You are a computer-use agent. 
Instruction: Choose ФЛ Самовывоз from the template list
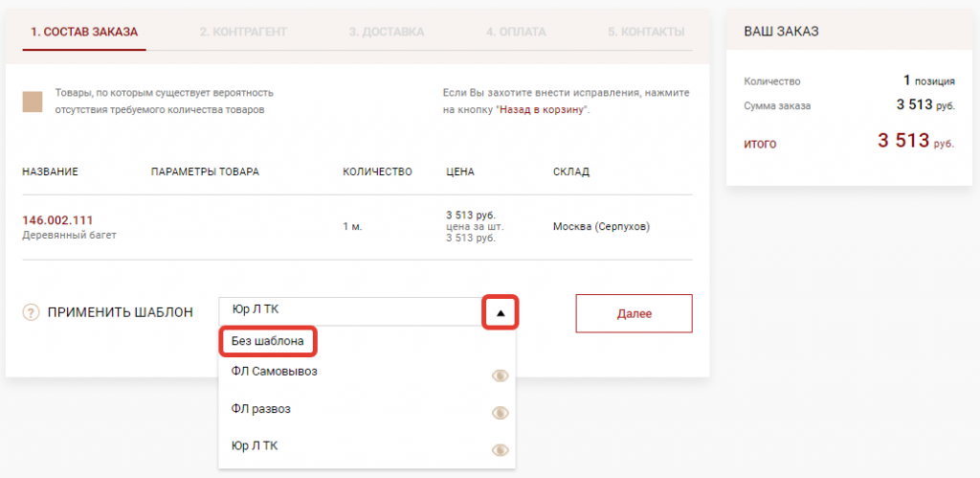(274, 372)
